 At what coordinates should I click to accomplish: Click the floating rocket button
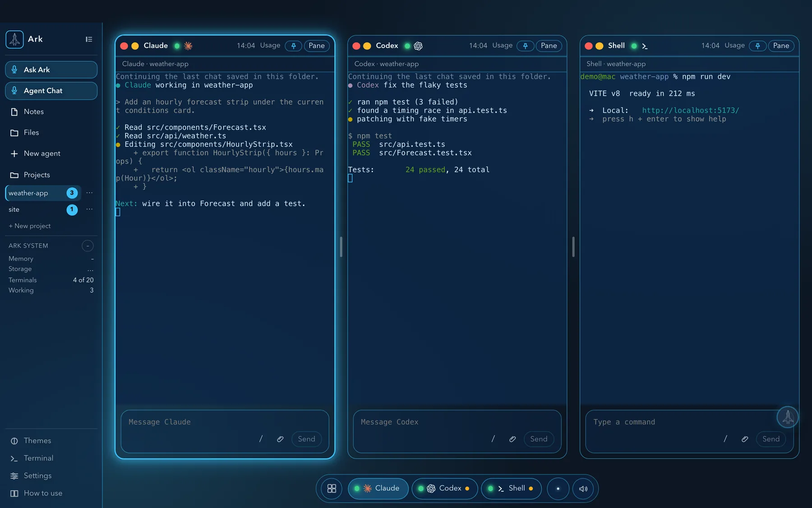788,417
